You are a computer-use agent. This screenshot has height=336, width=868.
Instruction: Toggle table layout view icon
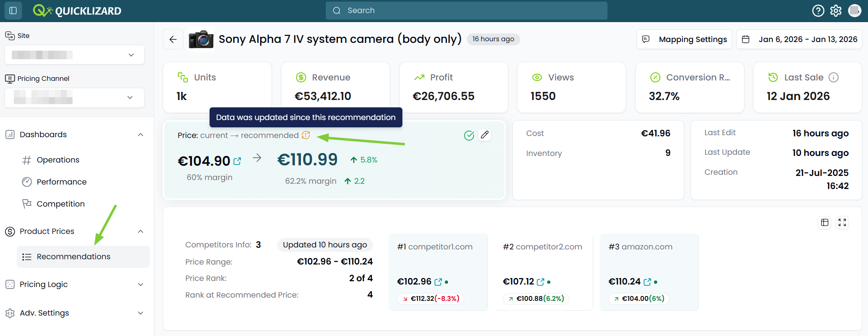(x=825, y=223)
